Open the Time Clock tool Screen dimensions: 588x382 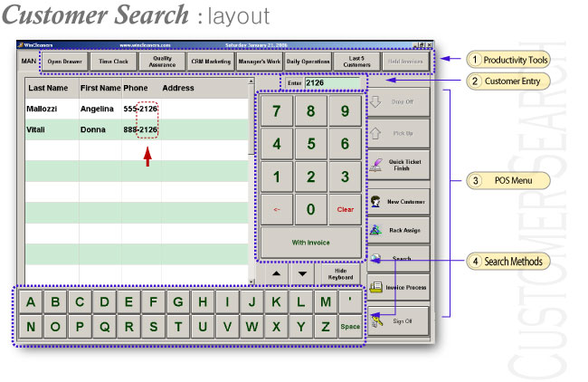pyautogui.click(x=113, y=62)
